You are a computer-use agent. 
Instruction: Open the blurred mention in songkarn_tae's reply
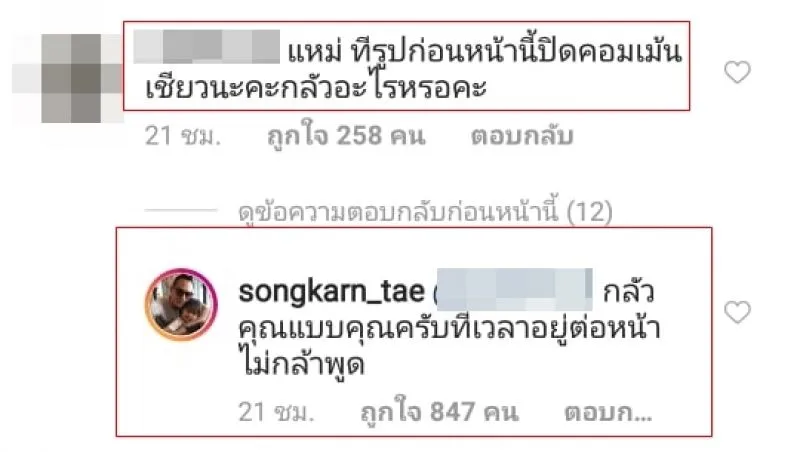pos(515,289)
